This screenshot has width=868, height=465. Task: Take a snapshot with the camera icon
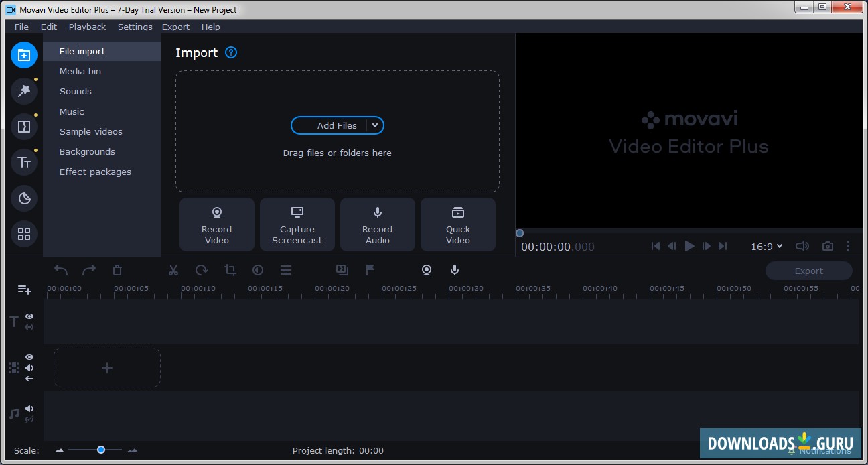pyautogui.click(x=827, y=246)
